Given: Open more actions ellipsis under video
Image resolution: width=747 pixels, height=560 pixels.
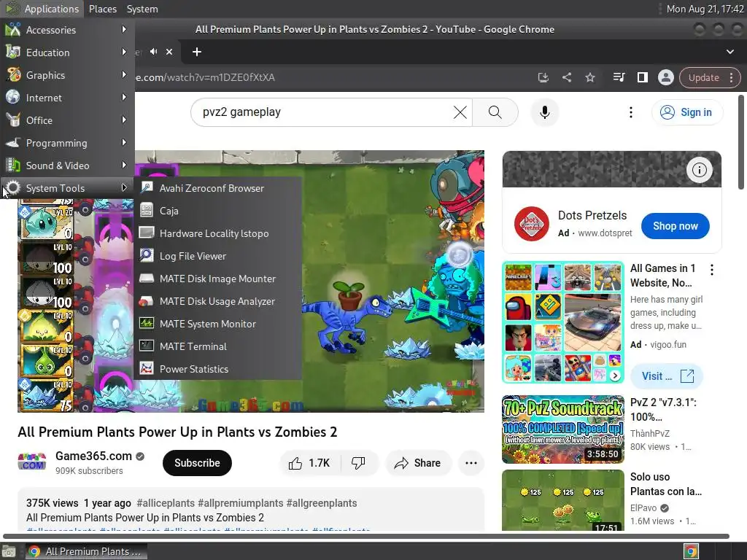Looking at the screenshot, I should (471, 463).
